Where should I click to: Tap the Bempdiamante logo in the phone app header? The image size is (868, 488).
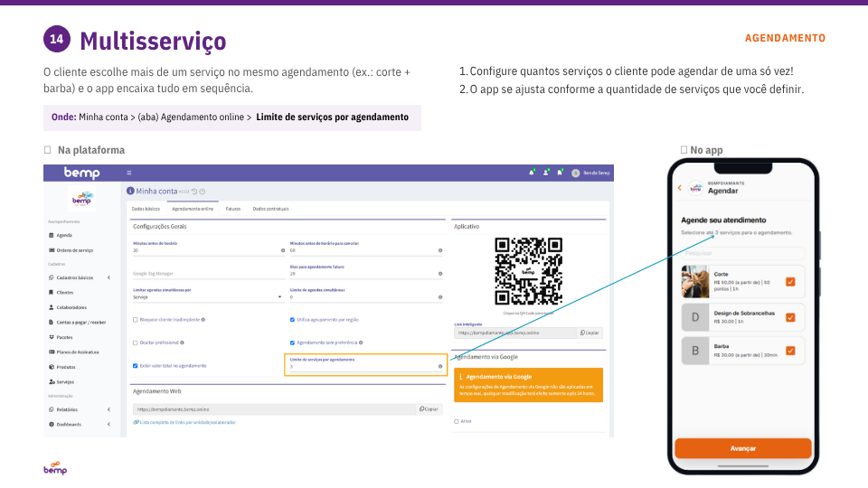[696, 188]
